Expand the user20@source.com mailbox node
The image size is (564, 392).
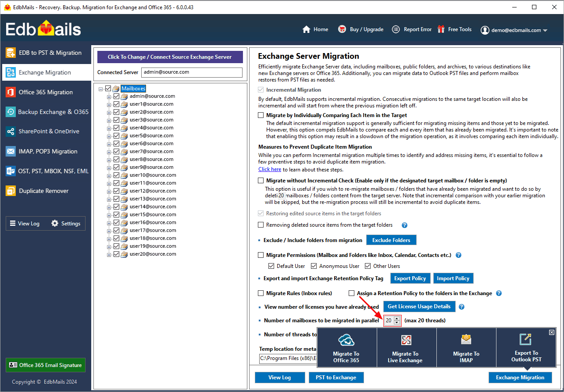pos(109,254)
